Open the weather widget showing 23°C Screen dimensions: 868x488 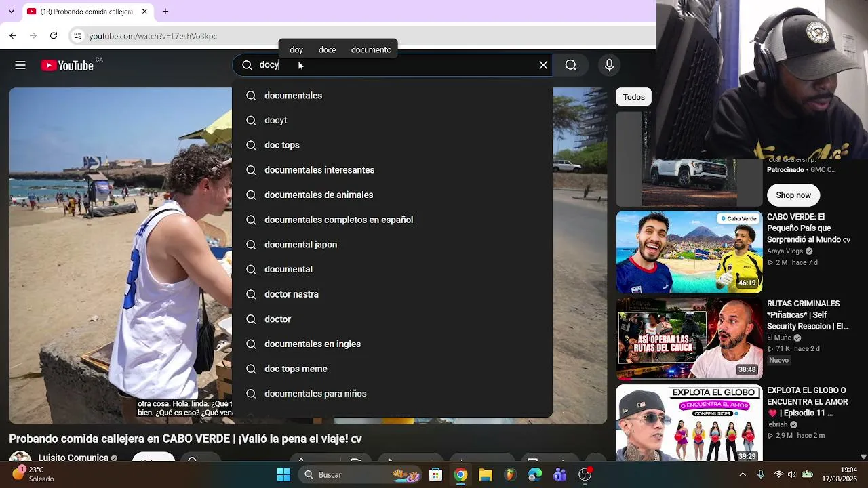point(34,474)
